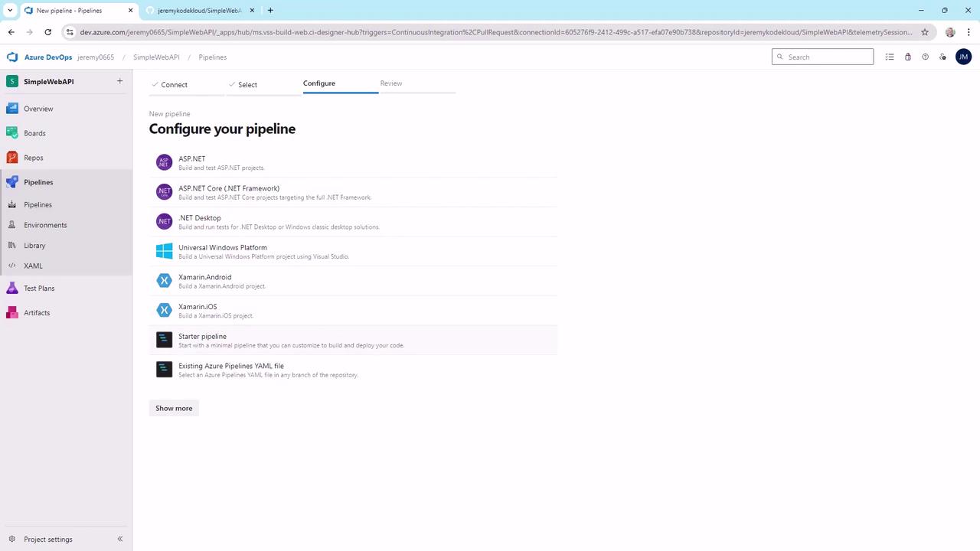Click the work items list icon
The image size is (980, 551).
coord(890,57)
